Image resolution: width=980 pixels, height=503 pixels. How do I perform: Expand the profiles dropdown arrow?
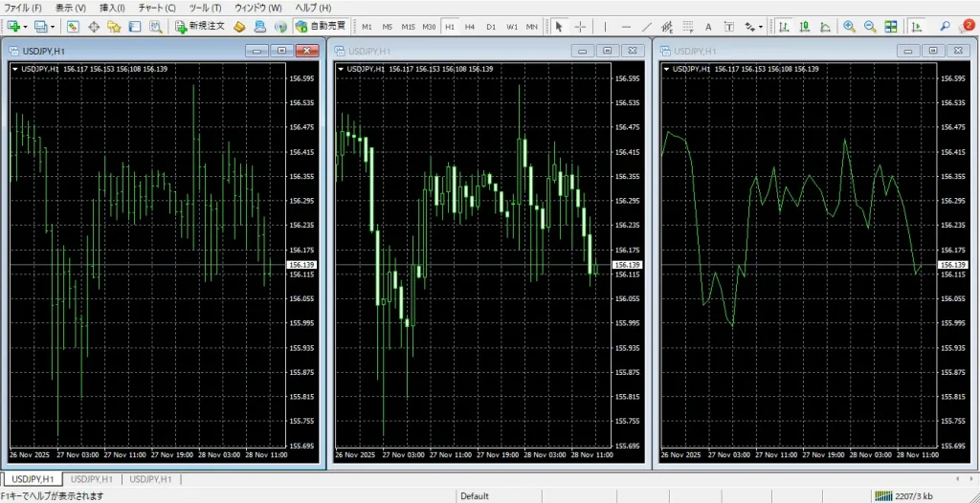[55, 27]
